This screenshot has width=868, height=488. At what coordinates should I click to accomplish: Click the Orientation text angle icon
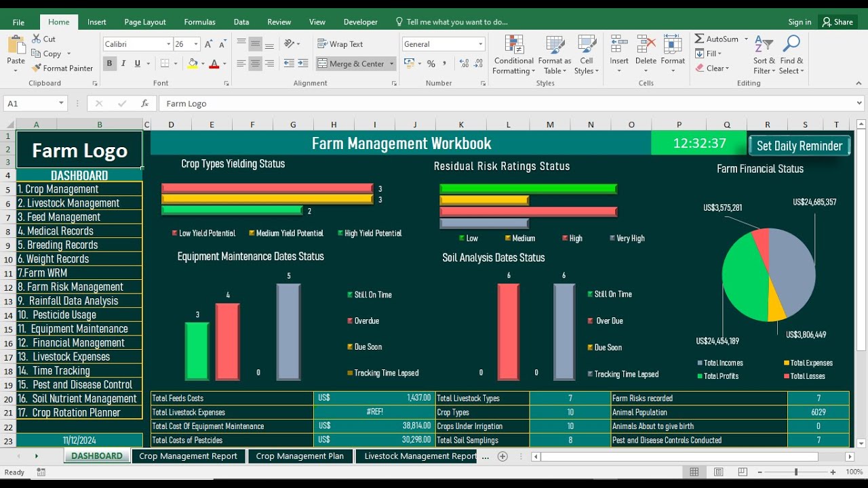[x=290, y=44]
